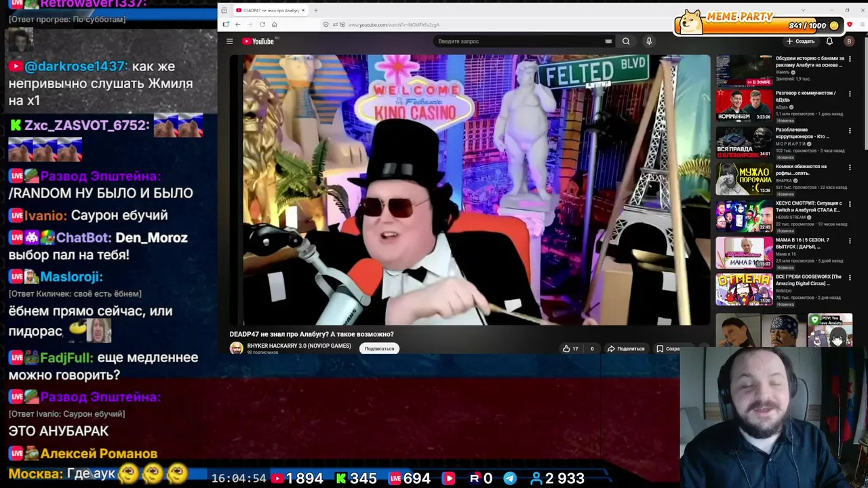Dislike the video showing 0

click(591, 348)
